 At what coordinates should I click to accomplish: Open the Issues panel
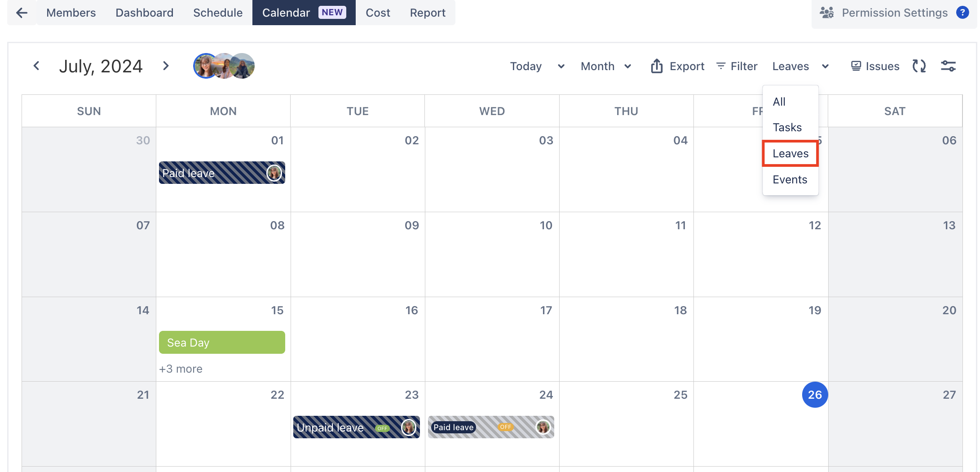coord(875,66)
